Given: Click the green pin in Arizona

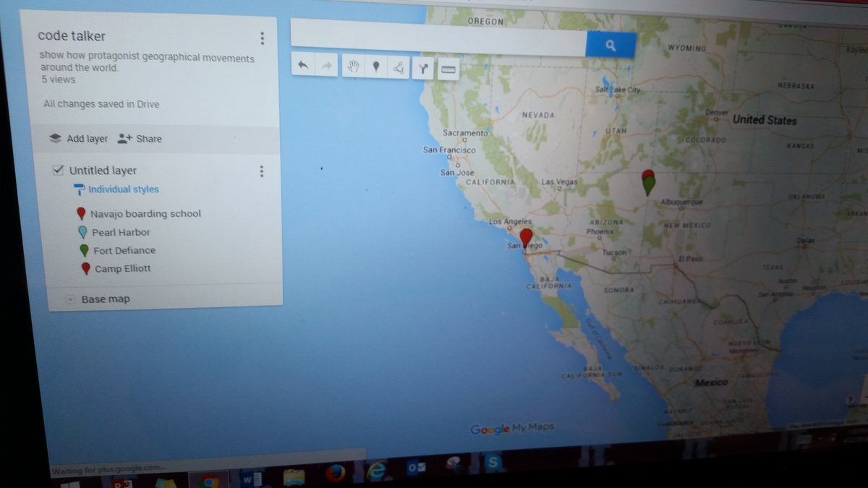Looking at the screenshot, I should pos(649,185).
